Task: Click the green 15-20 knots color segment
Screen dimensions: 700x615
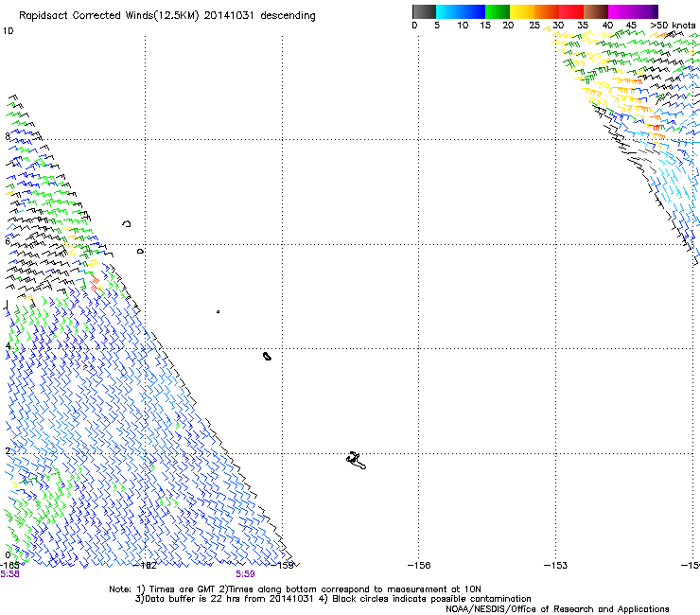Action: point(498,11)
